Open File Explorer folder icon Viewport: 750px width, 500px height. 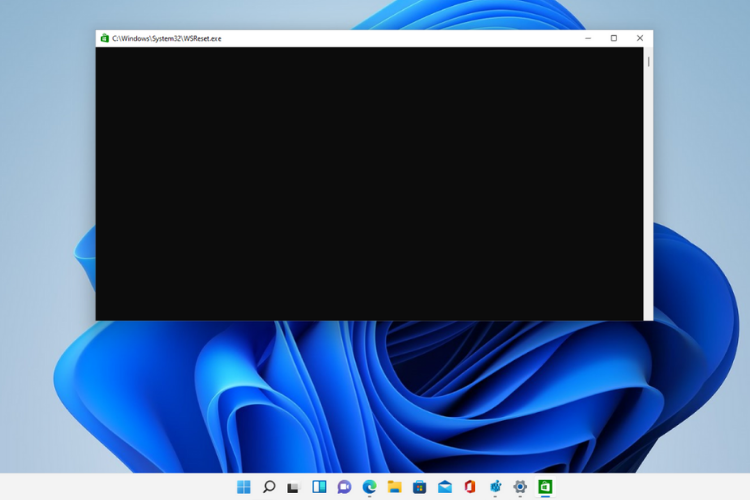click(x=395, y=487)
